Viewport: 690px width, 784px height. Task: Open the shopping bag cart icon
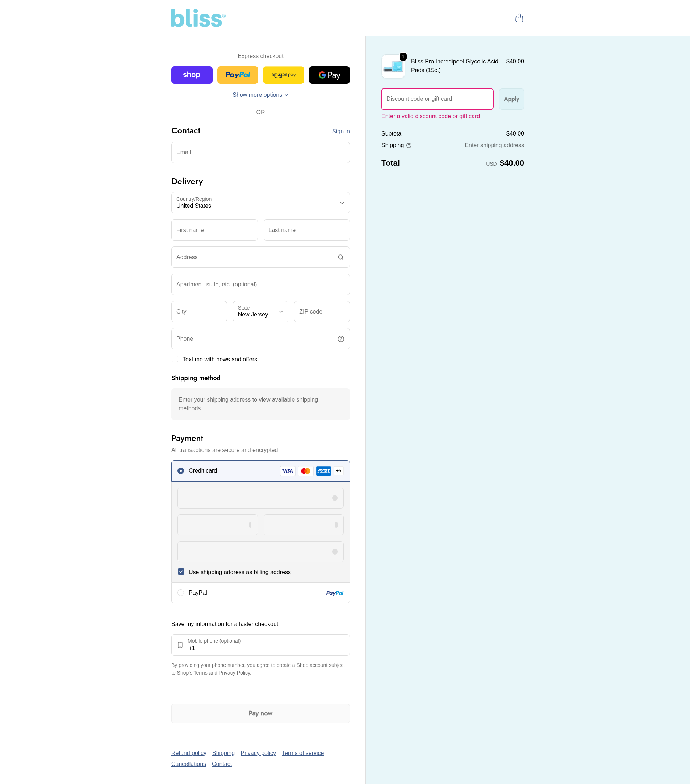click(x=519, y=18)
